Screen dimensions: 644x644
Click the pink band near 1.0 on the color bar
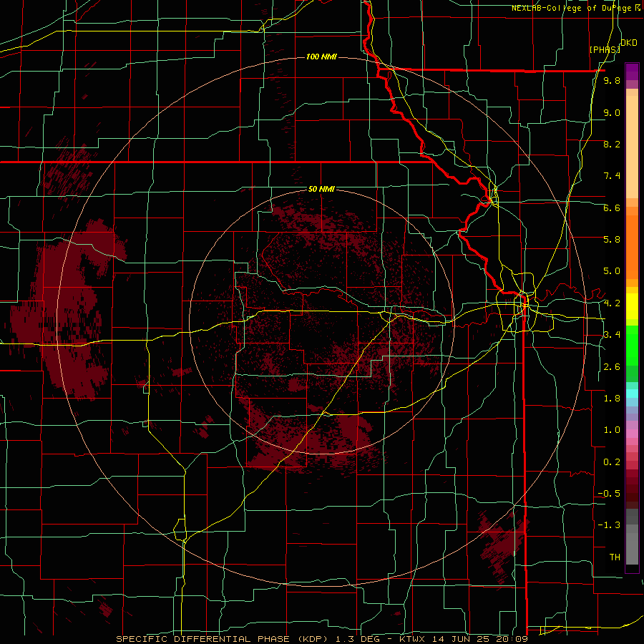coord(632,434)
